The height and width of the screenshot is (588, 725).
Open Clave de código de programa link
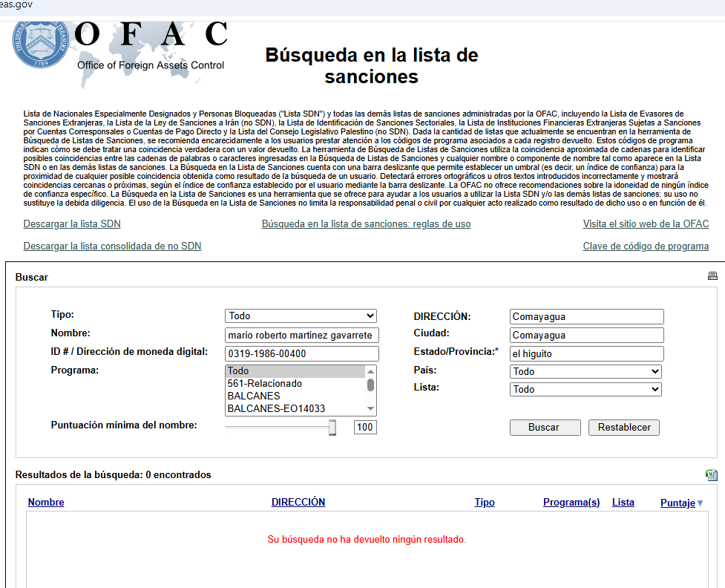point(646,246)
